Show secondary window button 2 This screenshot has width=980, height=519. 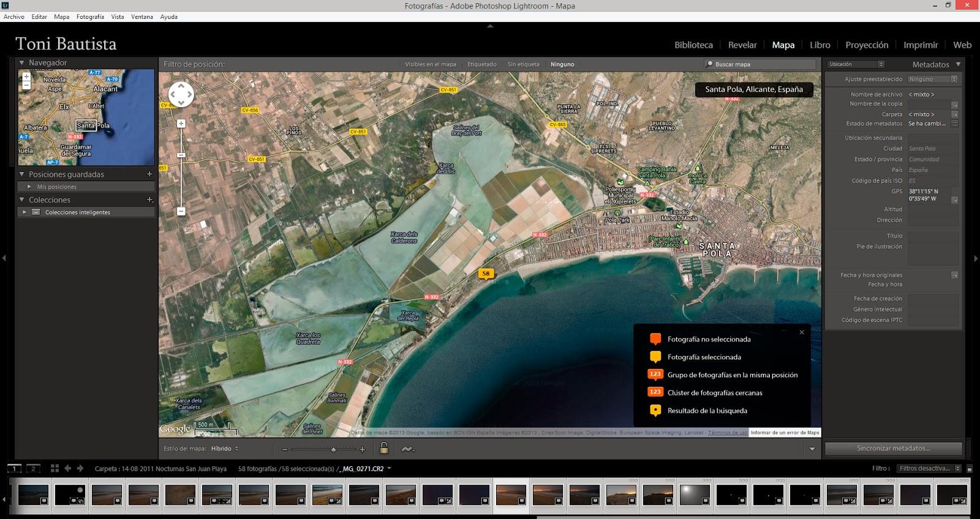click(34, 469)
